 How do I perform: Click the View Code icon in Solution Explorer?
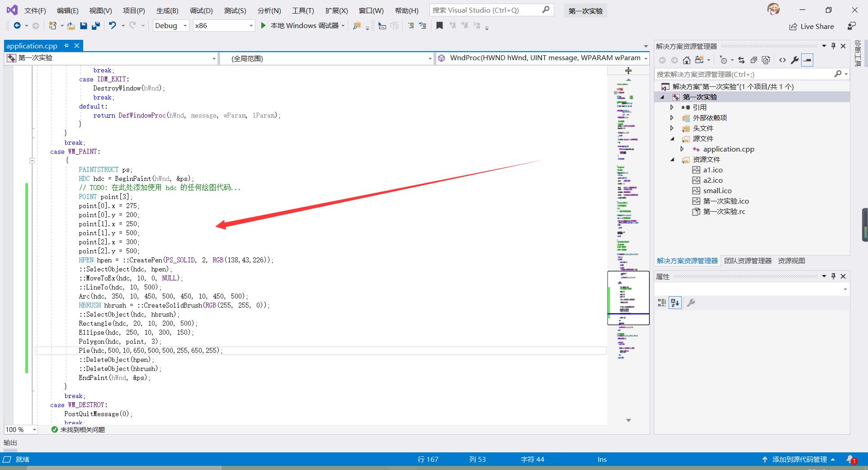tap(783, 60)
